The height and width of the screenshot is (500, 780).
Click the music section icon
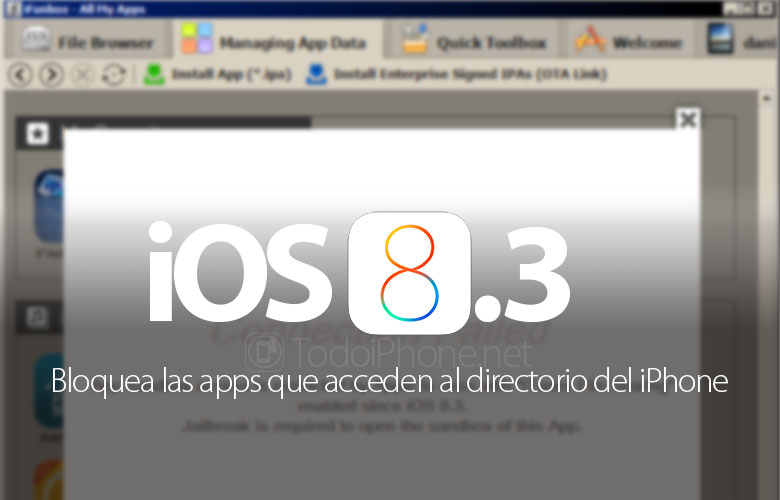(37, 317)
